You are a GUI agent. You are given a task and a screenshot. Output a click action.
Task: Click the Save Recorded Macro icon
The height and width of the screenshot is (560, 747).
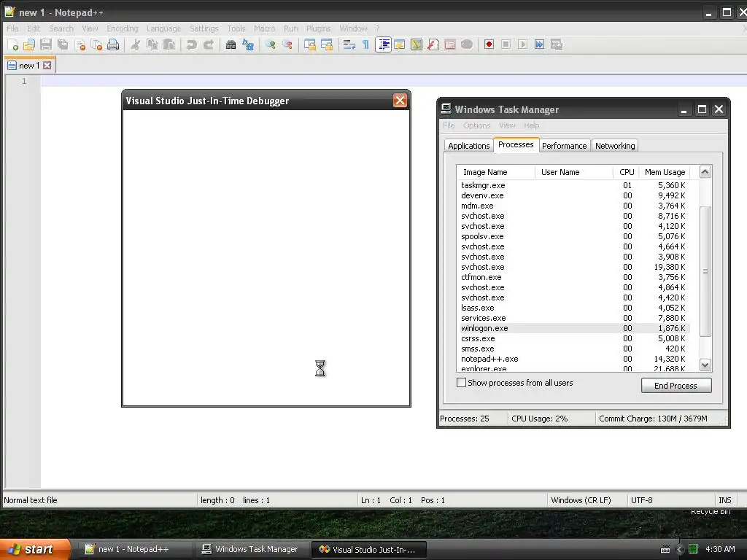[556, 44]
